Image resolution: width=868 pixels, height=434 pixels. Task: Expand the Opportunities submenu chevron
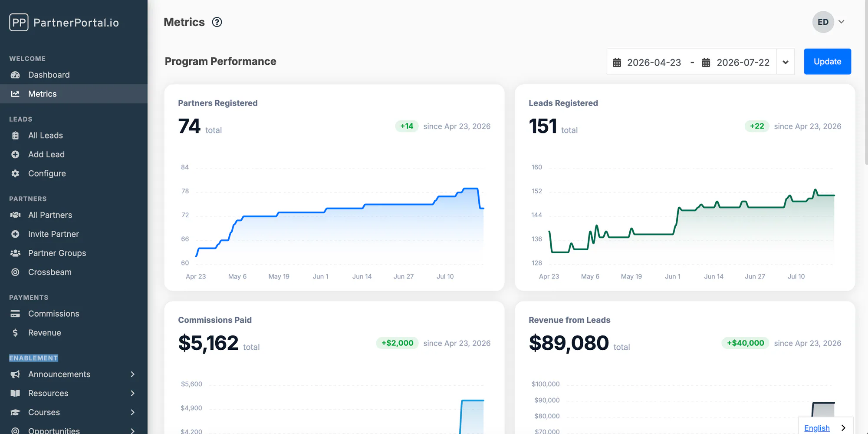(133, 431)
